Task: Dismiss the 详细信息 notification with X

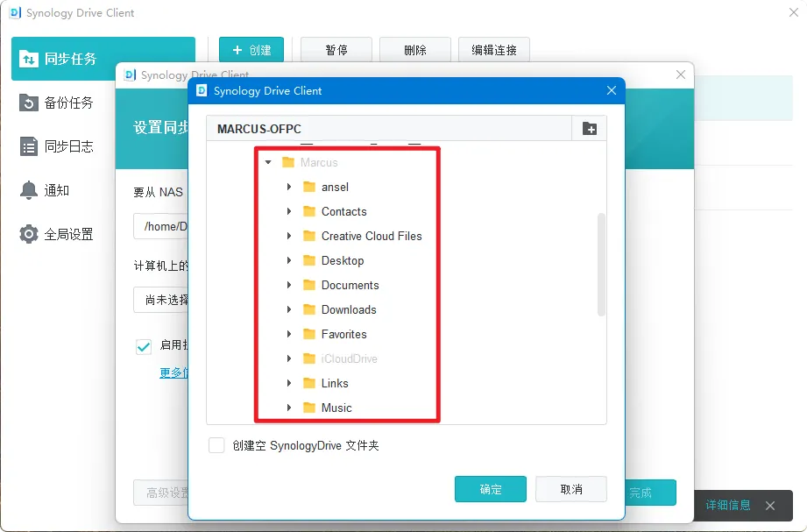Action: [x=770, y=506]
